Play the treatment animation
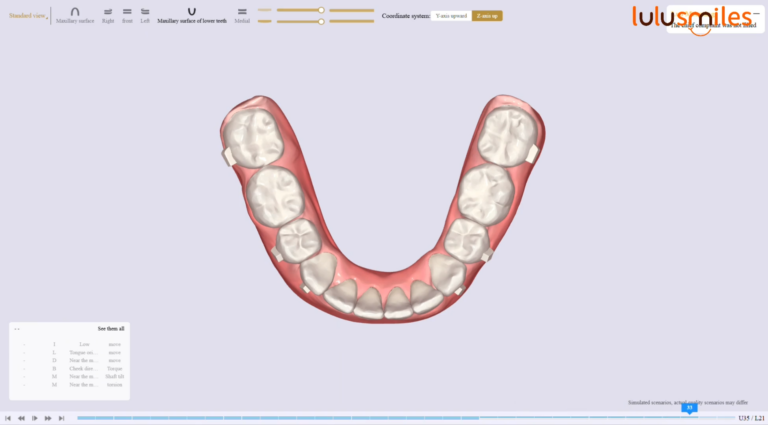The height and width of the screenshot is (425, 768). pos(35,418)
